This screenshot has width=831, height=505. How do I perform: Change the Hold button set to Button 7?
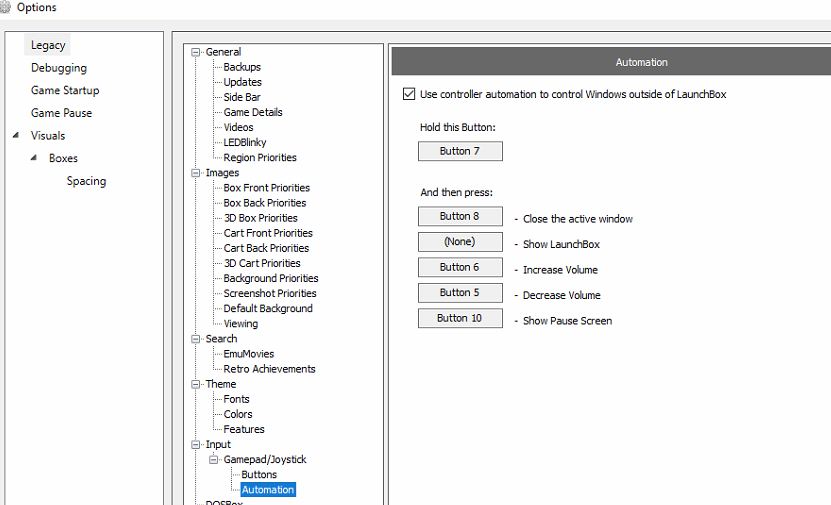460,151
